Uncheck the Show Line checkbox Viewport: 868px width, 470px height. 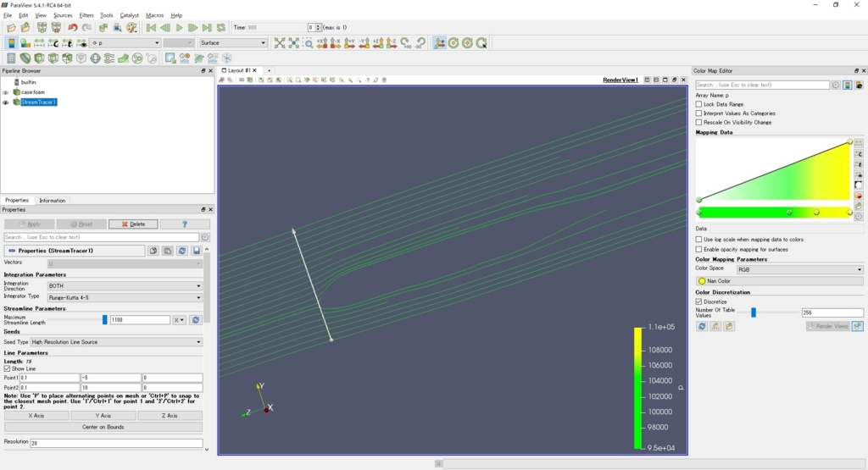(7, 369)
